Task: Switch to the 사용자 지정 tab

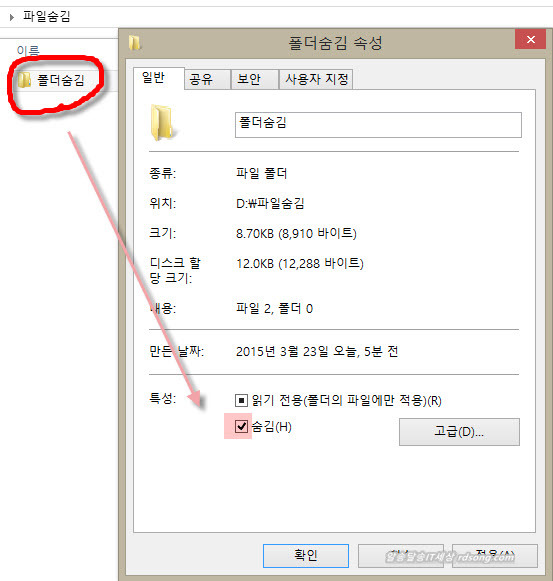Action: click(316, 79)
